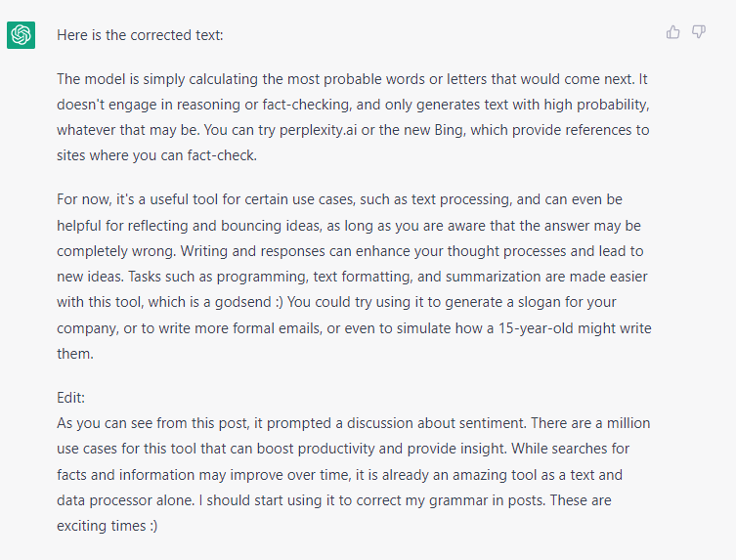
Task: Click the word 'Bing' in first paragraph
Action: (x=449, y=130)
